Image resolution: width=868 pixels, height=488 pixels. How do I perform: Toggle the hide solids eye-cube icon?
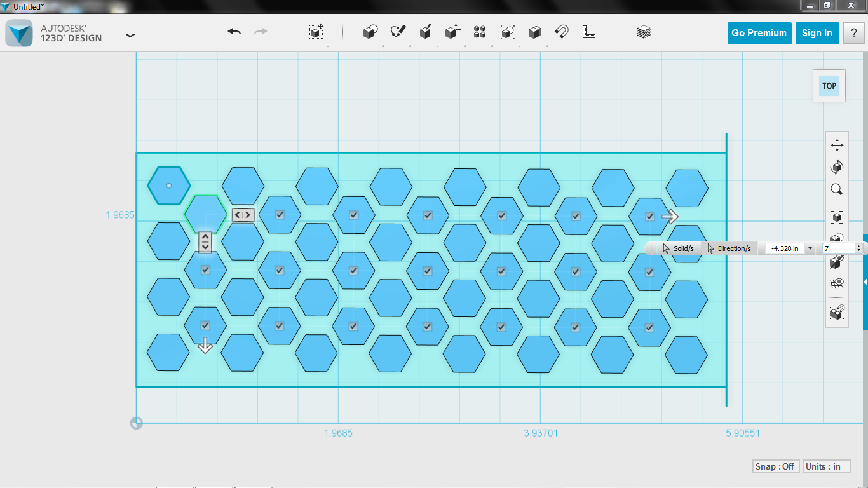[837, 262]
